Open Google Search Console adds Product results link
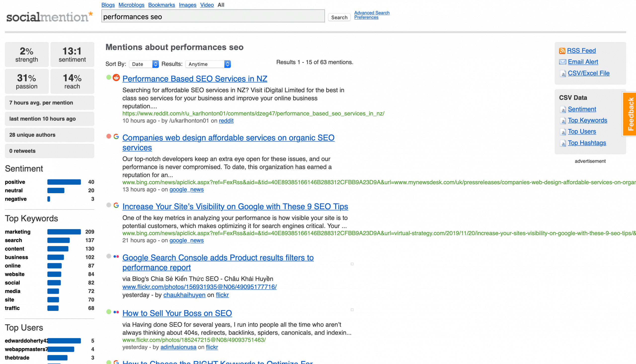The width and height of the screenshot is (636, 364). tap(218, 262)
